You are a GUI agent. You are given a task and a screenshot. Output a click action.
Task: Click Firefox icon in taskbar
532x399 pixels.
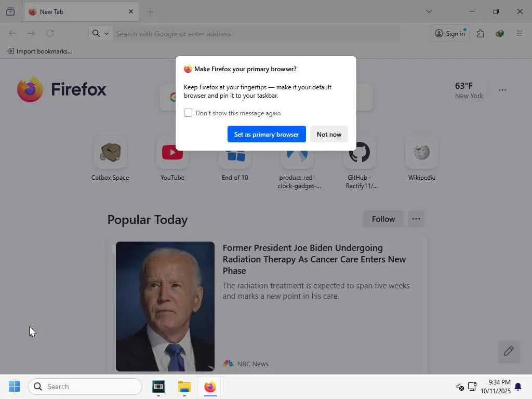[x=210, y=387]
